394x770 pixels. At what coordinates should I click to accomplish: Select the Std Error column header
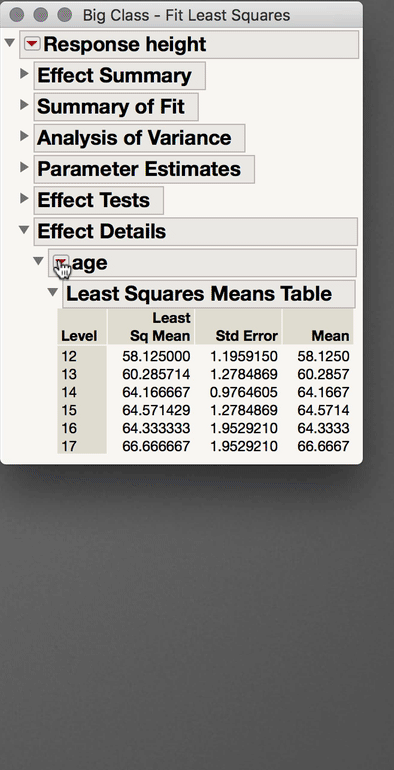click(238, 327)
